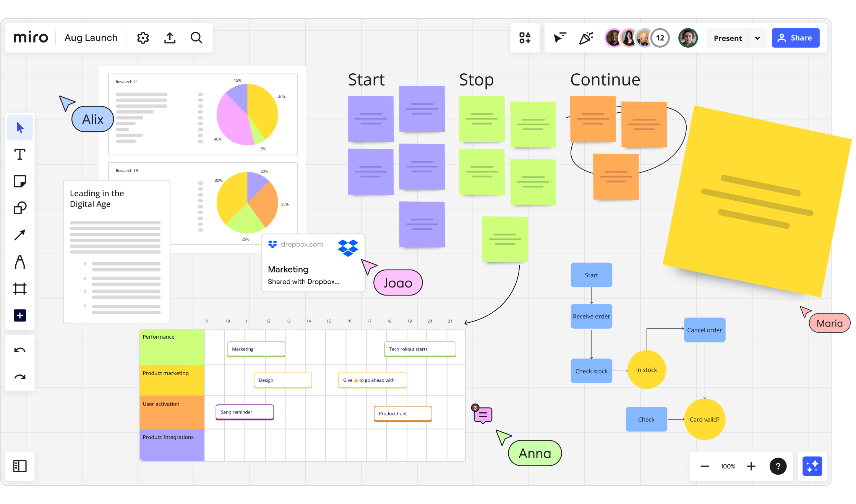Click the redo button in left sidebar
Screen dimensions: 856x504
tap(20, 377)
